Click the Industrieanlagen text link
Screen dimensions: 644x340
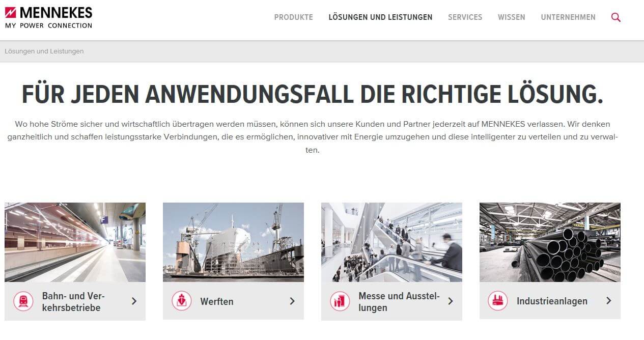(x=552, y=301)
